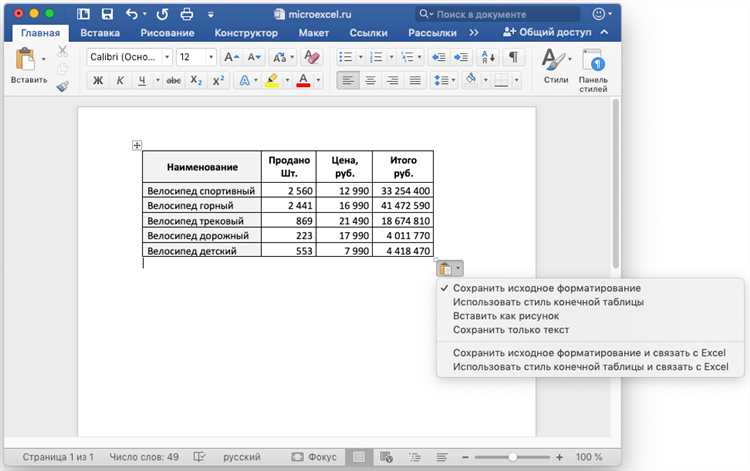Open the Конструктор tab
The width and height of the screenshot is (750, 471).
point(246,33)
